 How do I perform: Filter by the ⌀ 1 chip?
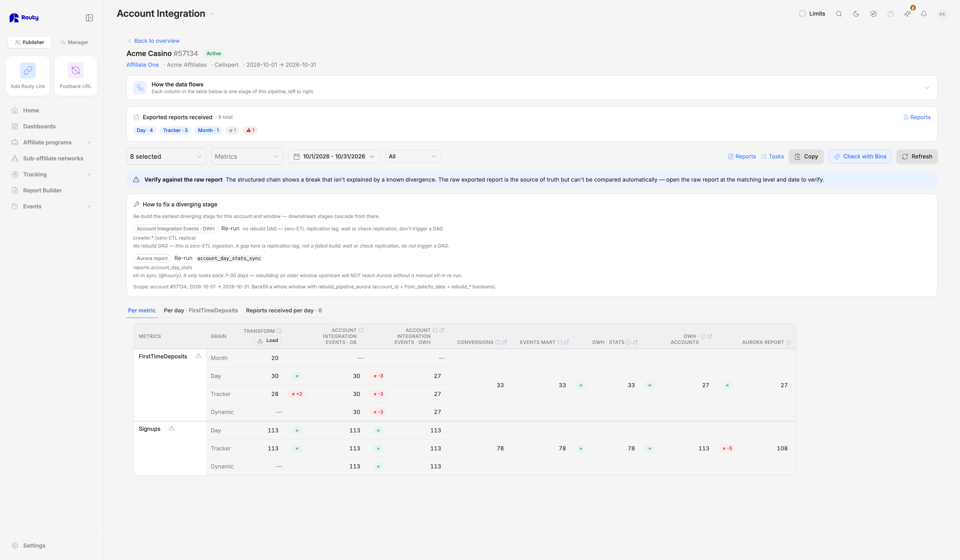tap(232, 130)
